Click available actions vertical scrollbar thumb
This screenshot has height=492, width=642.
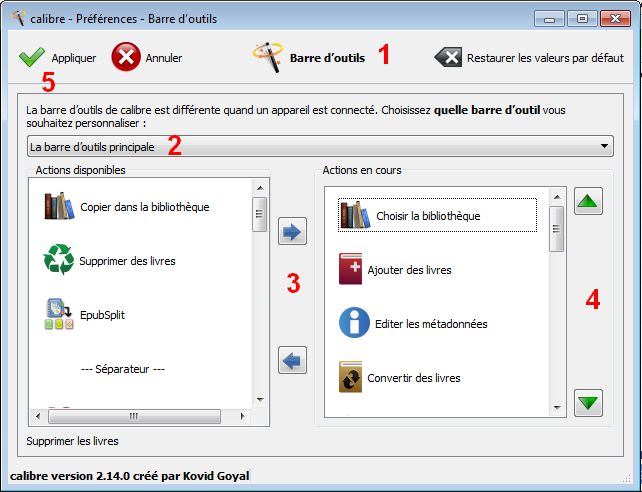point(260,214)
